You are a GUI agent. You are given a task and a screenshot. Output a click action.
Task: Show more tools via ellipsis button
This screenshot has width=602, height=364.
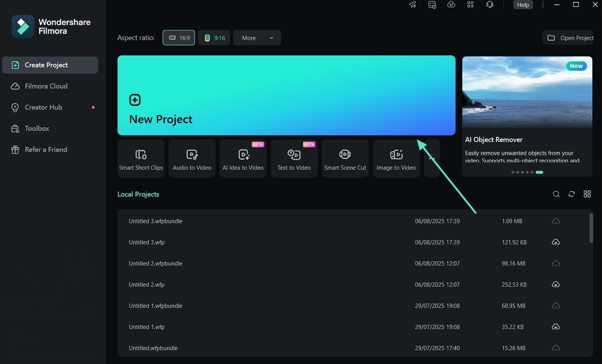pyautogui.click(x=432, y=158)
